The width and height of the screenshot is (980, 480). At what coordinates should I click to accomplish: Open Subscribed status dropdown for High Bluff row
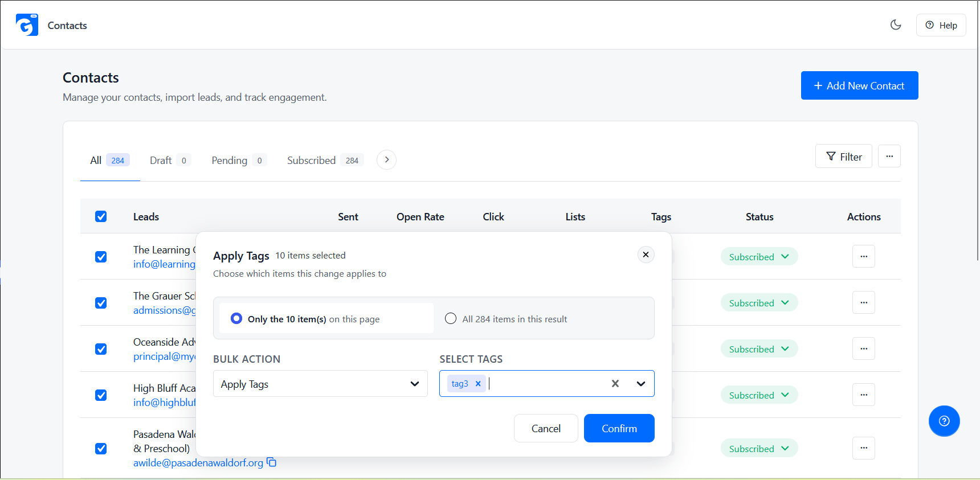coord(759,395)
